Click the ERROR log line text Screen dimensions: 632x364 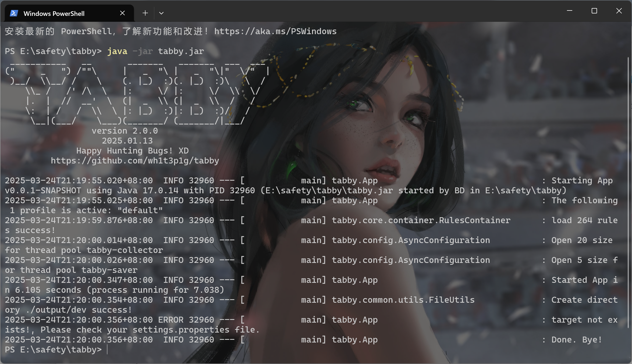171,320
